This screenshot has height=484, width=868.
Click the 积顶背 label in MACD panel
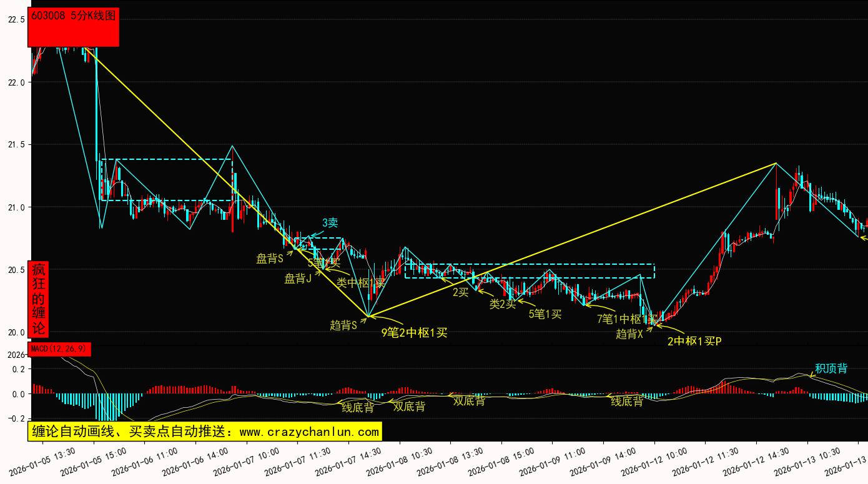[831, 368]
